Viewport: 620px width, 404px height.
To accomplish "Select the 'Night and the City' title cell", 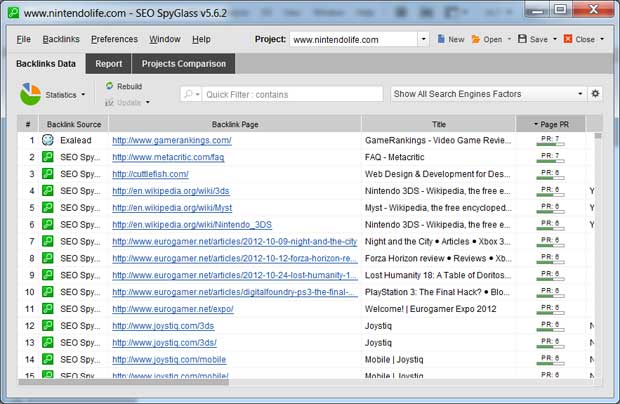I will (437, 242).
